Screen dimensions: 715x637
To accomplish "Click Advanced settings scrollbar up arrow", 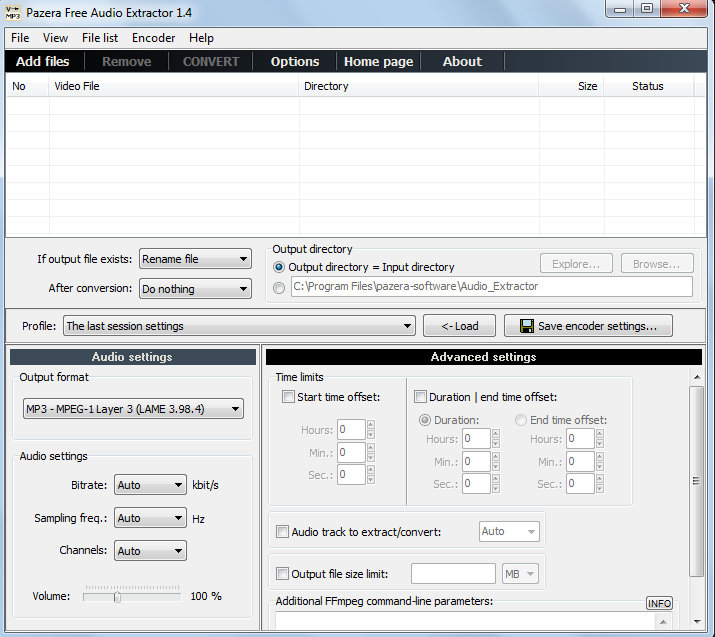I will [x=696, y=377].
